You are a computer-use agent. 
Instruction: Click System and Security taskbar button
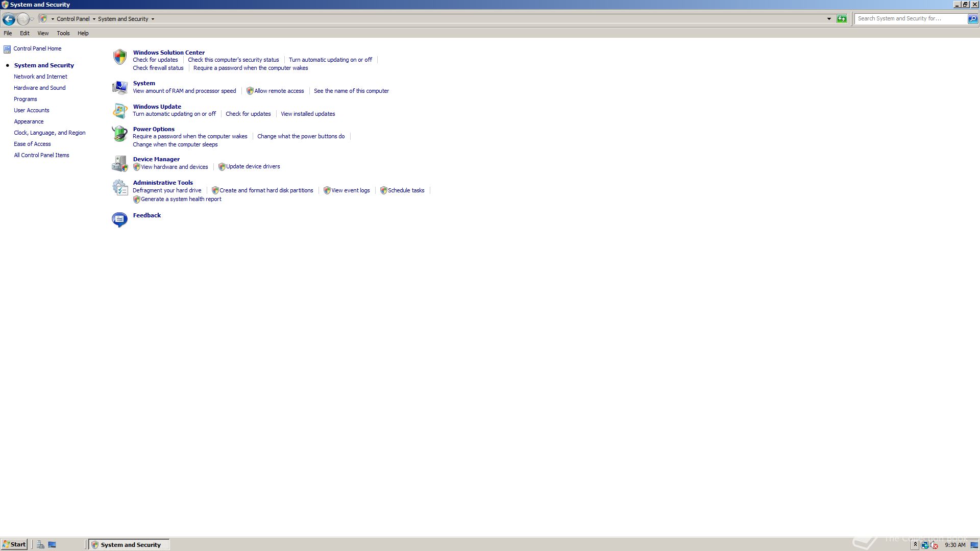(129, 544)
